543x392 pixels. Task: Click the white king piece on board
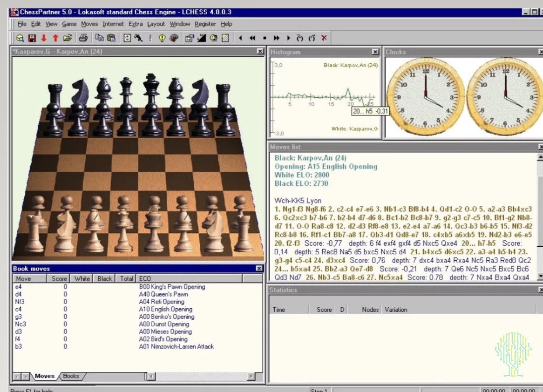[152, 230]
